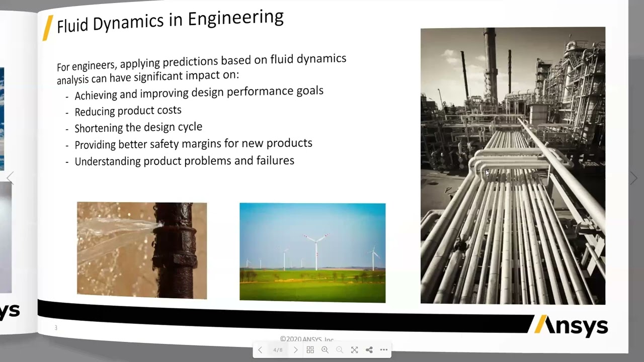Click 'Providing better safety margins for new products'
The width and height of the screenshot is (644, 362).
point(193,144)
